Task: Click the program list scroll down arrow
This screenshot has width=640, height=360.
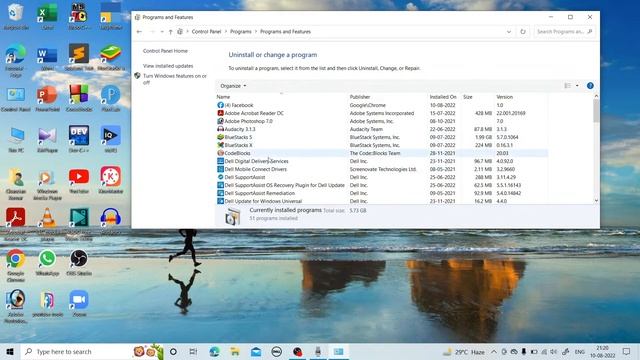Action: (596, 200)
